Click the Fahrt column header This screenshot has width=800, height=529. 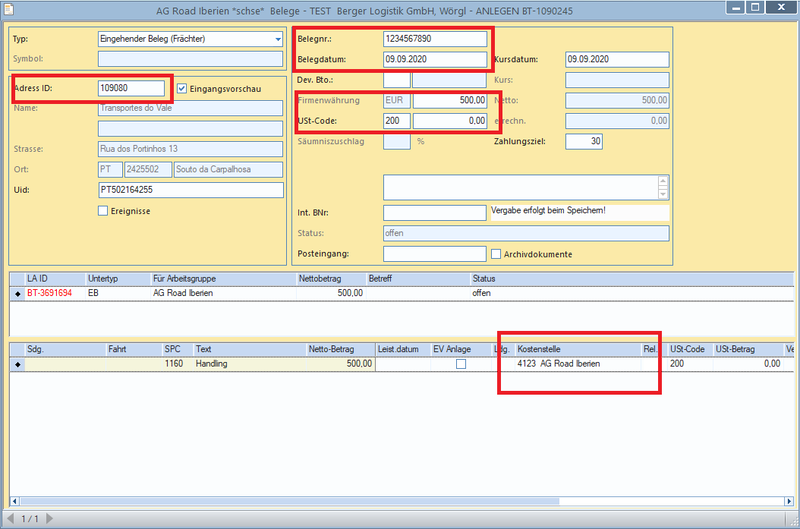click(134, 349)
